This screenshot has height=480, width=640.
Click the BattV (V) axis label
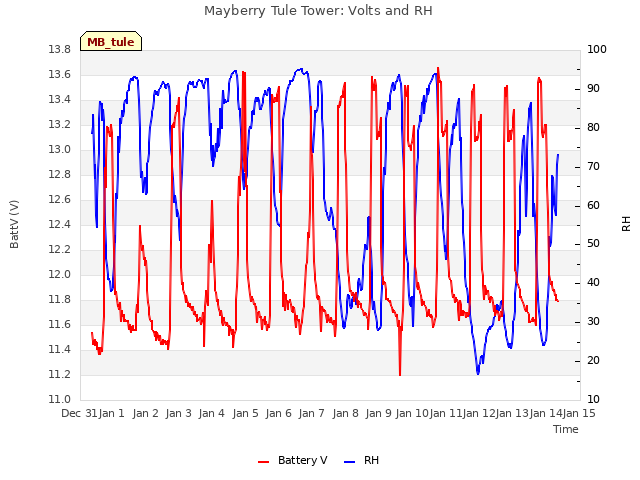click(x=14, y=224)
